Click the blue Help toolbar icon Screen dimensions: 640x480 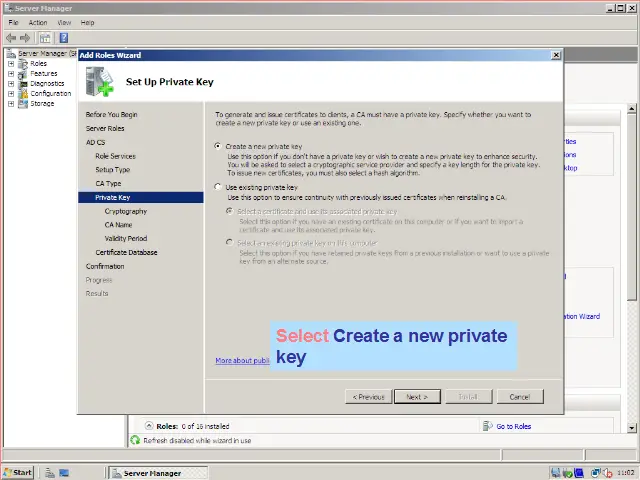pyautogui.click(x=64, y=38)
